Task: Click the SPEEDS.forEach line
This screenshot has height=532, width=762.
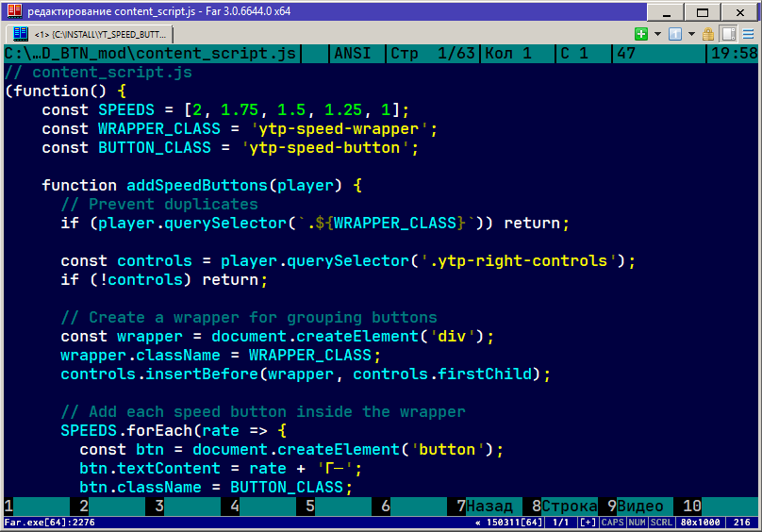Action: coord(174,430)
